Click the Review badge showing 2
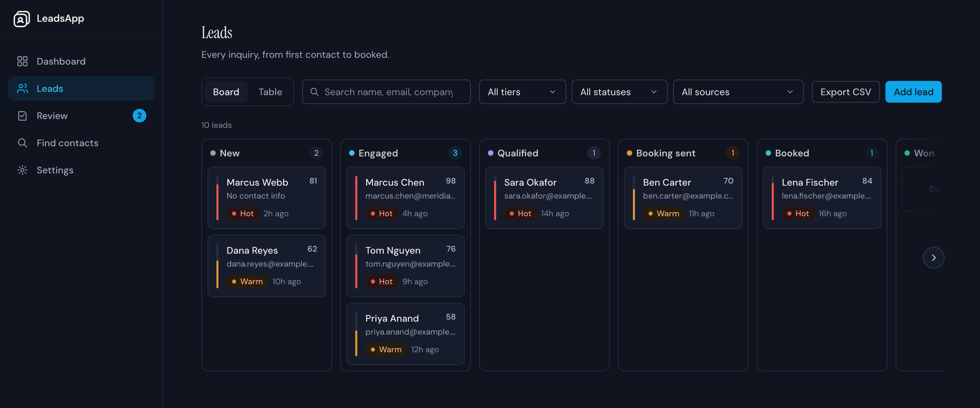980x408 pixels. tap(139, 116)
